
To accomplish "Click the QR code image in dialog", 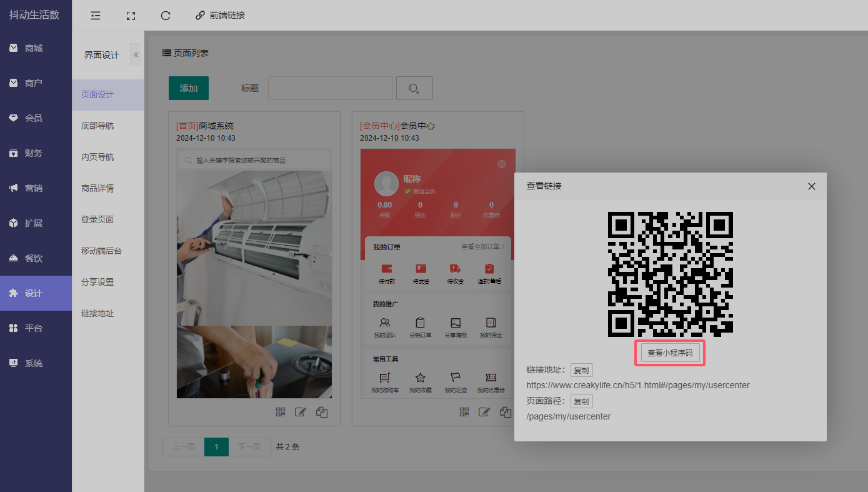I will (670, 274).
